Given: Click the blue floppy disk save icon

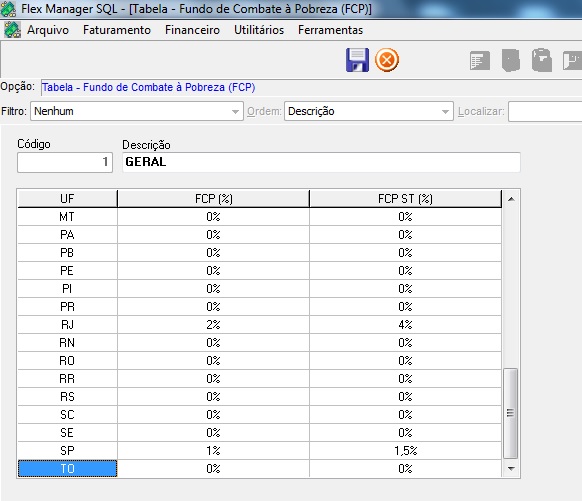Looking at the screenshot, I should (x=357, y=60).
